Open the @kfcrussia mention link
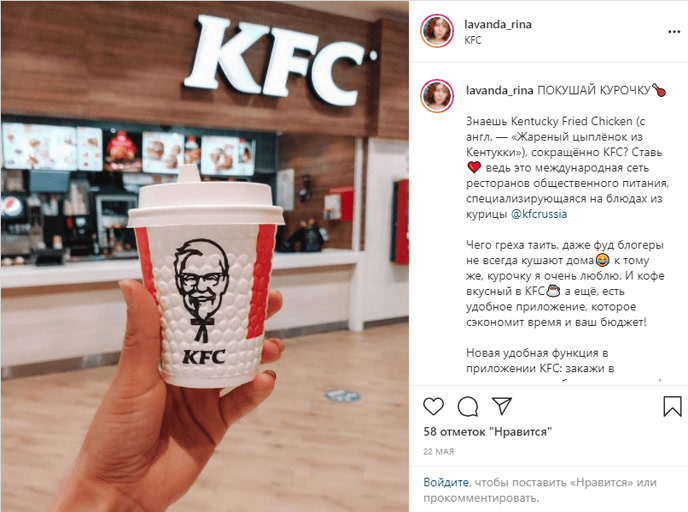Viewport: 688px width, 512px height. [x=539, y=214]
